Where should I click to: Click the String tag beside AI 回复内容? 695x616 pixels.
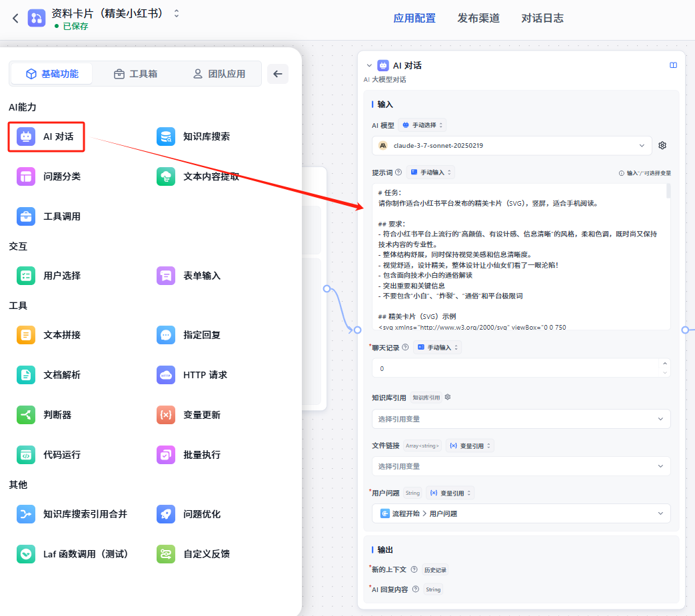click(x=433, y=589)
